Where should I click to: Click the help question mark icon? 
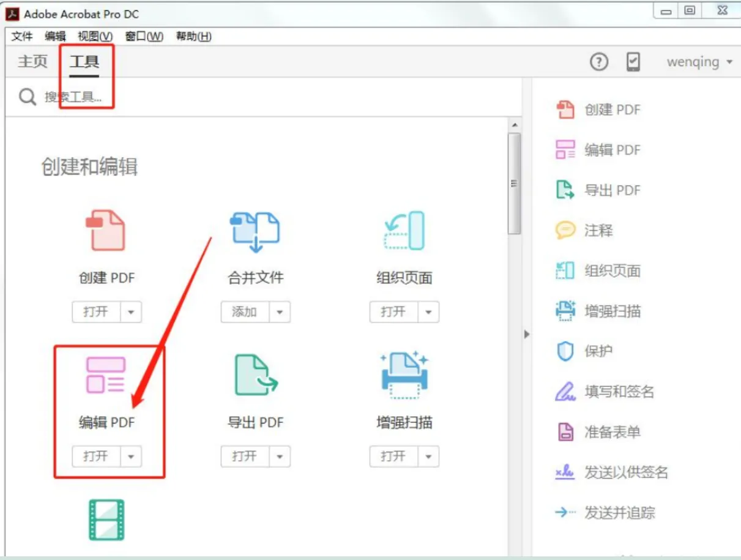[x=599, y=62]
